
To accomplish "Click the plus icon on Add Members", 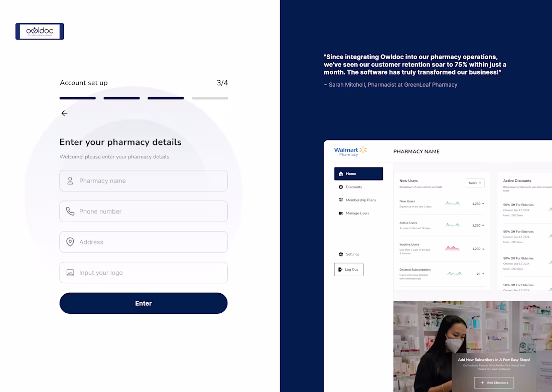I will coord(482,382).
